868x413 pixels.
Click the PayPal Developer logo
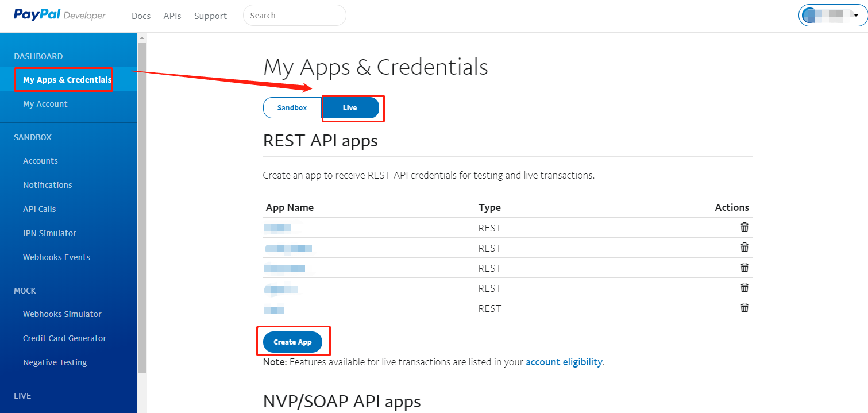[x=60, y=15]
